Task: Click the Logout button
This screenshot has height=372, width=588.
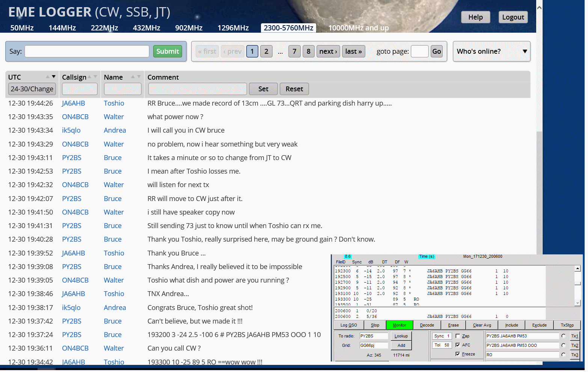Action: point(513,17)
